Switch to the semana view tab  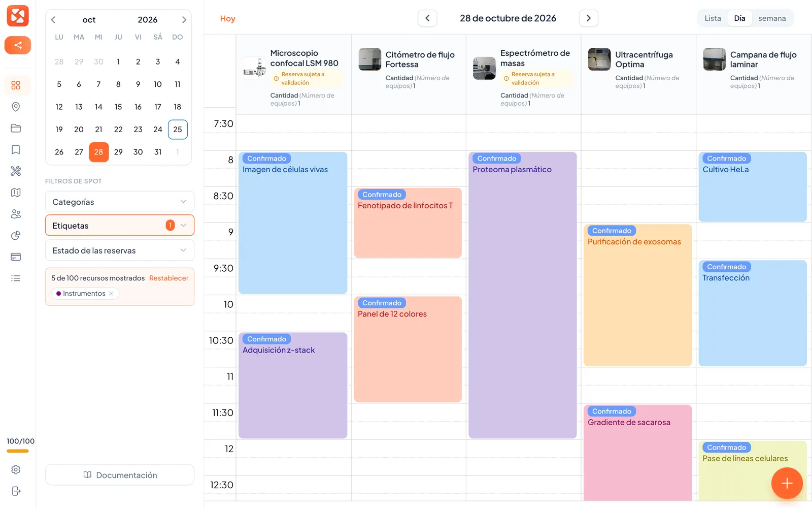pos(772,18)
